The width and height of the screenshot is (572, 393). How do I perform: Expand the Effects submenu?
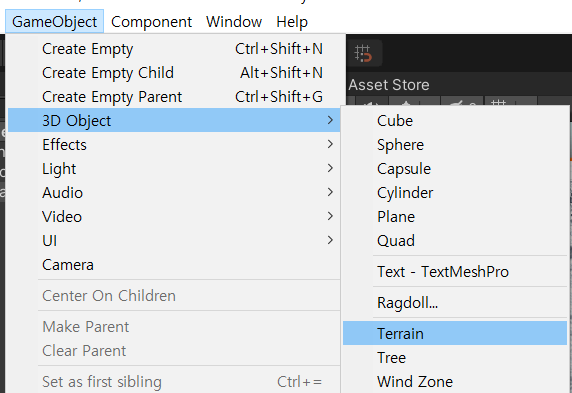tap(174, 145)
